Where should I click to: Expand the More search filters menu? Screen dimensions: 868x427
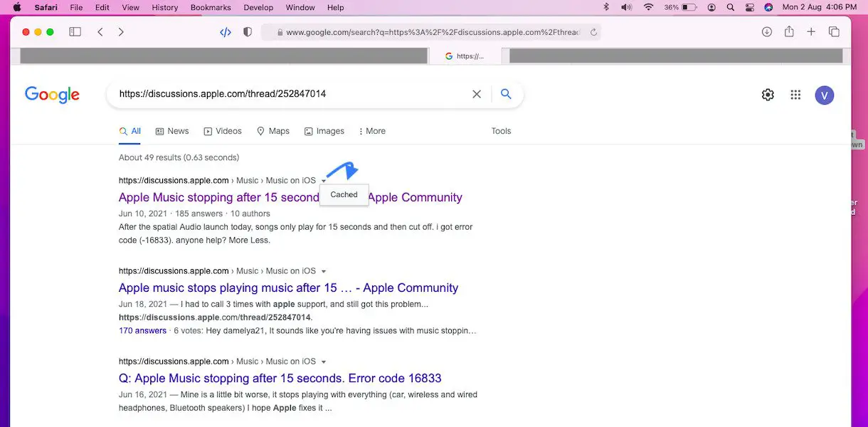(372, 131)
